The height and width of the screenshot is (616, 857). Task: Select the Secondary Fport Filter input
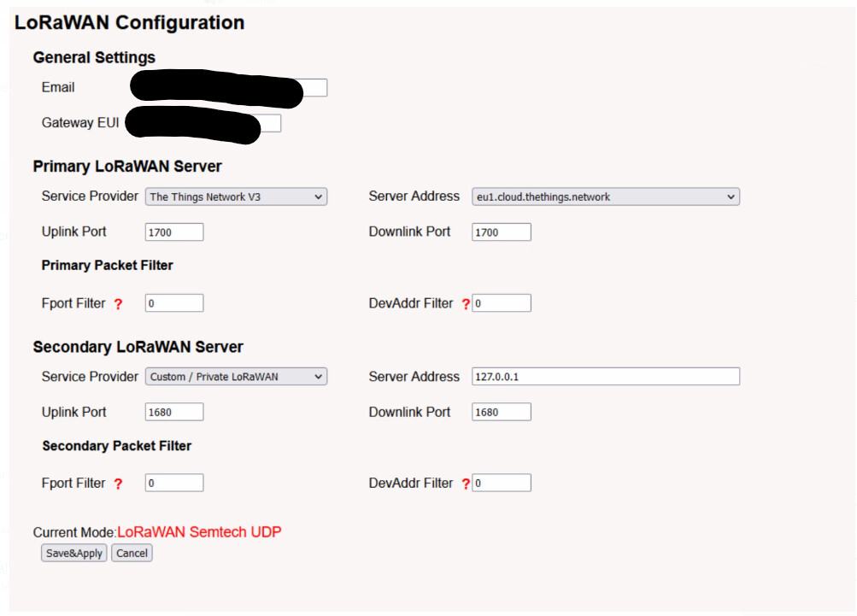click(x=174, y=484)
